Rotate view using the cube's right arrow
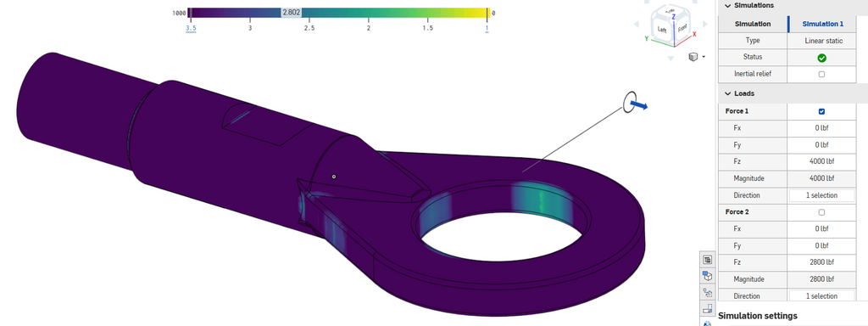Image resolution: width=868 pixels, height=326 pixels. 705,24
